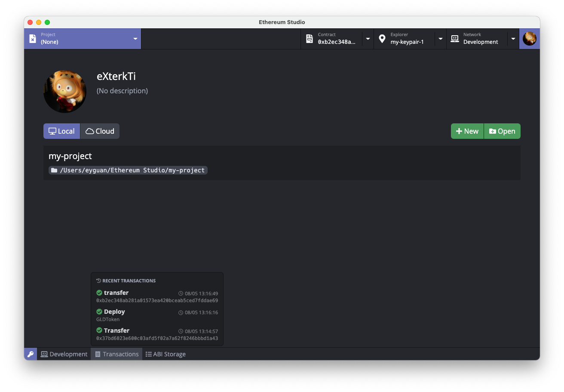The width and height of the screenshot is (564, 392).
Task: Open user avatar menu in top bar
Action: point(530,39)
